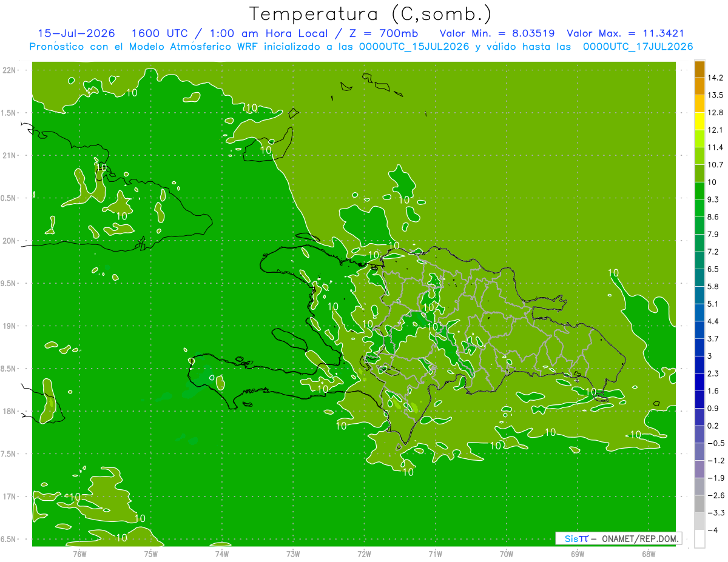This screenshot has height=562, width=728.
Task: Click the "-4" colorbar label
Action: [712, 530]
